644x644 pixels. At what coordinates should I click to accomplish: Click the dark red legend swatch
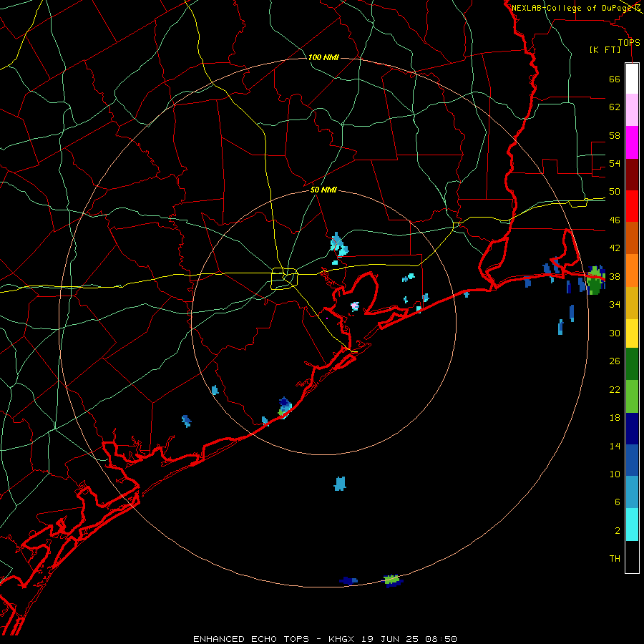(632, 175)
